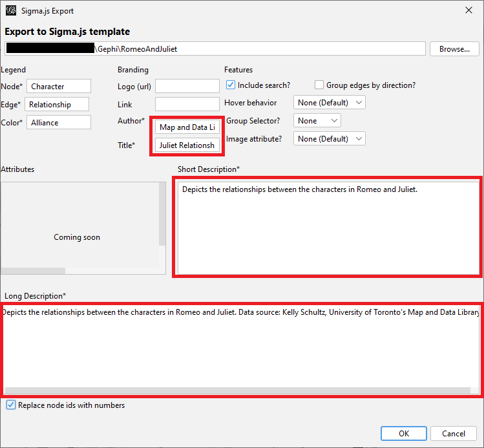Open the Group Selector? dropdown
This screenshot has height=448, width=484.
pyautogui.click(x=317, y=120)
